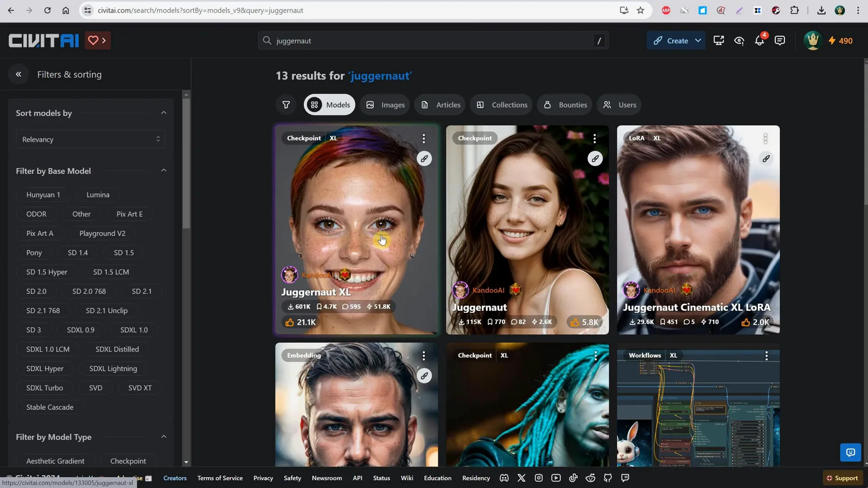868x488 pixels.
Task: Collapse the Sort models by section
Action: pos(163,113)
